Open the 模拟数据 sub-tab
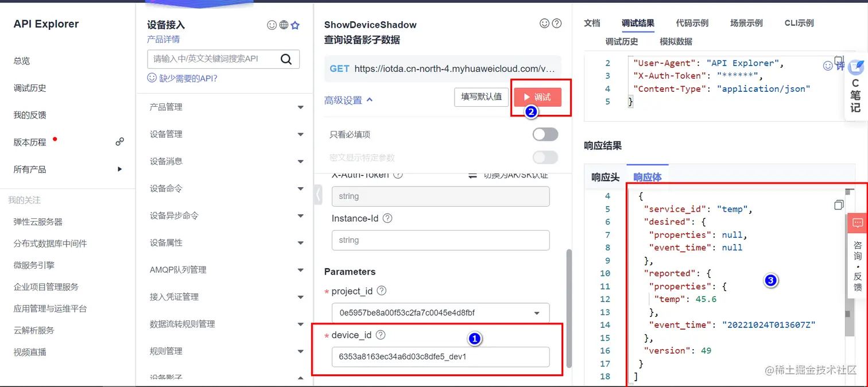 click(x=676, y=41)
